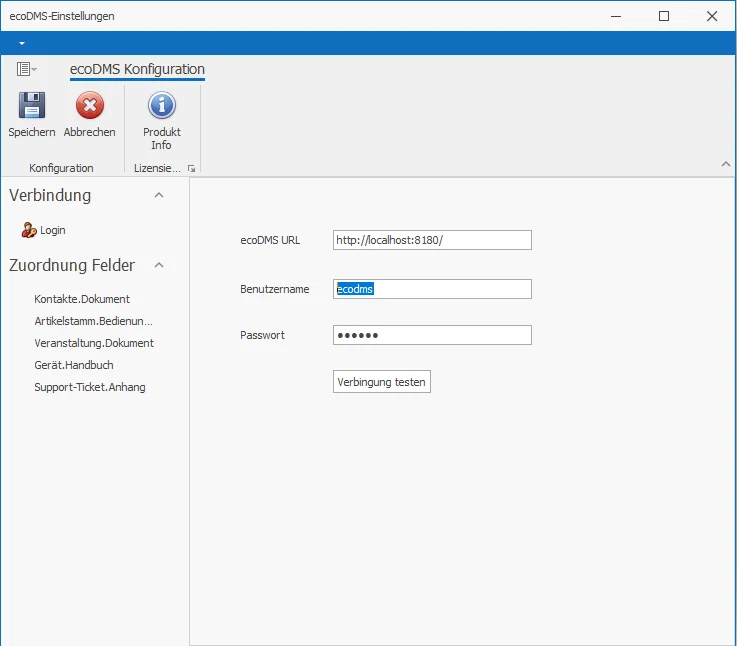Select the ecoDMS Konfiguration tab
Image resolution: width=737 pixels, height=646 pixels.
point(137,69)
